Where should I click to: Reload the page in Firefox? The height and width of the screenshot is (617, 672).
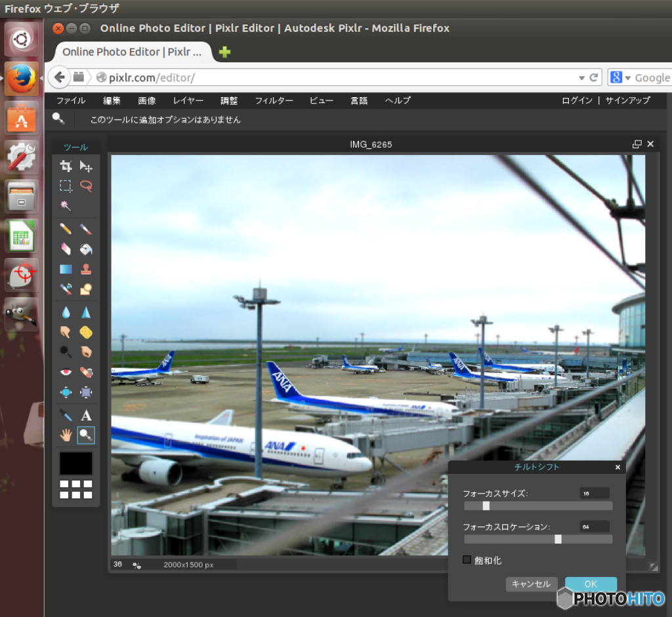click(x=593, y=77)
